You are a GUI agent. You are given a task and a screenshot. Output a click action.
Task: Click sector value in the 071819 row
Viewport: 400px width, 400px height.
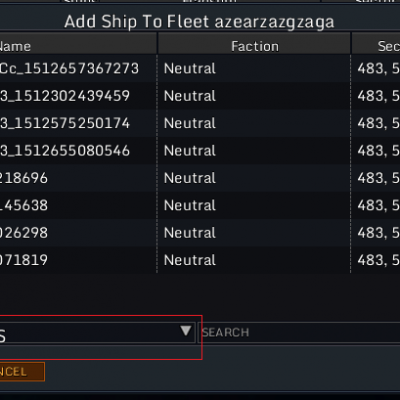pyautogui.click(x=378, y=260)
